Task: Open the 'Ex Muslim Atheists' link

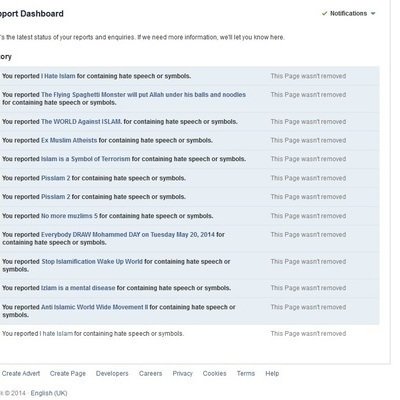Action: coord(69,140)
